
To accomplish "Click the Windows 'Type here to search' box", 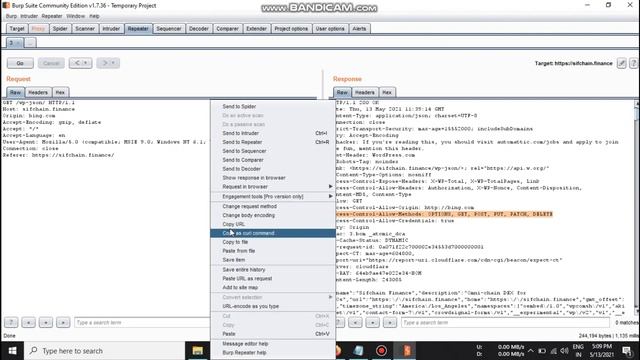I will [x=105, y=351].
